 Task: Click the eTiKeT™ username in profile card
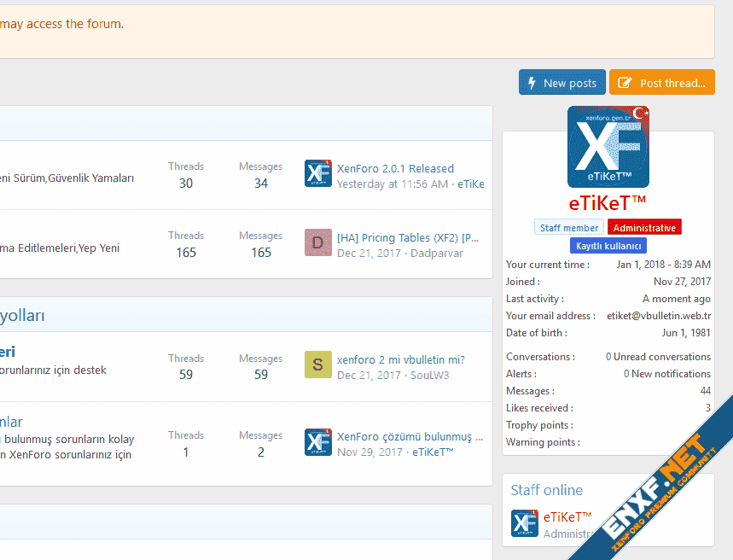[608, 203]
